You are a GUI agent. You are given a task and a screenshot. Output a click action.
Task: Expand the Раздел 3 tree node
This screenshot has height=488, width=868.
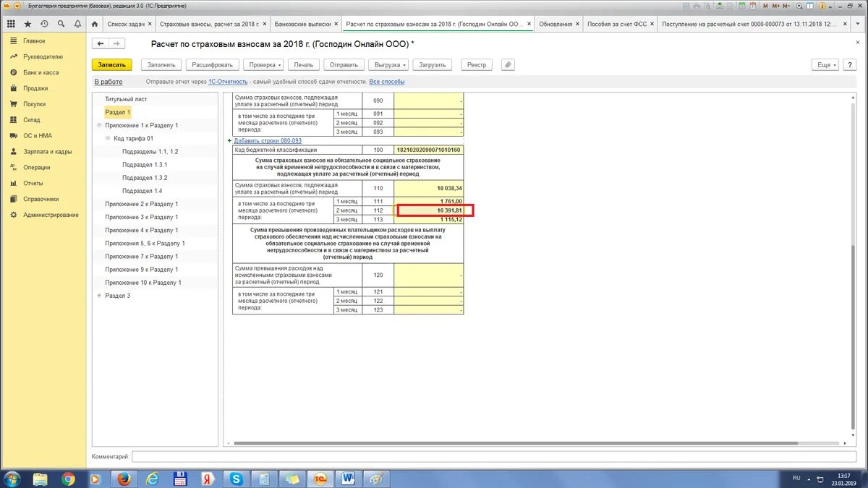(99, 296)
